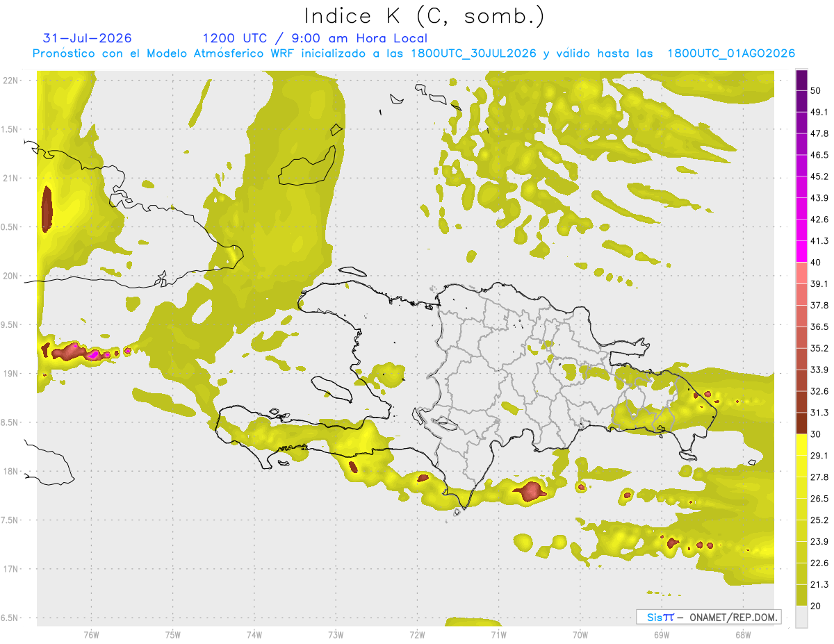Screen dimensions: 834x644
Task: Click the "40" color scale label
Action: point(816,263)
